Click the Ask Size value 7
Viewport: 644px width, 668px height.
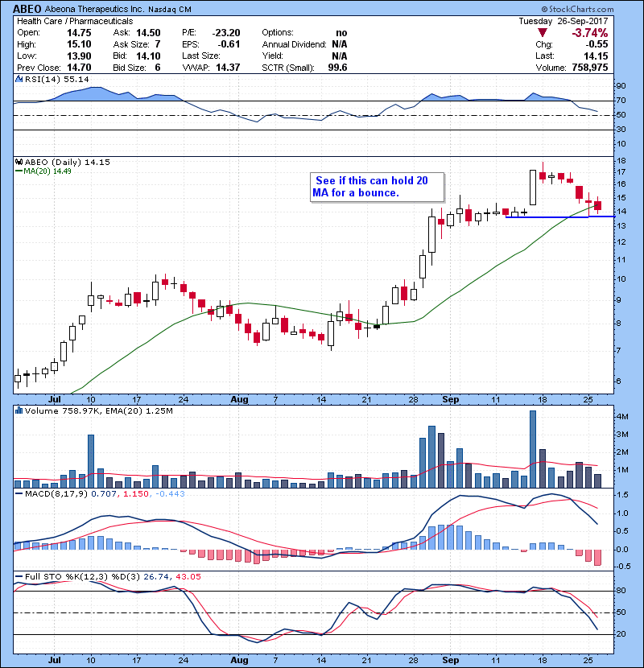point(158,44)
